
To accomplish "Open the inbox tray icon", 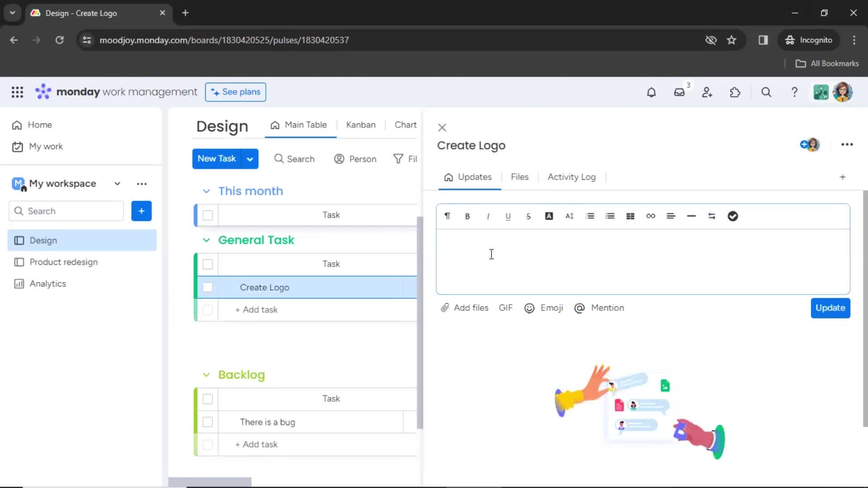I will point(679,92).
